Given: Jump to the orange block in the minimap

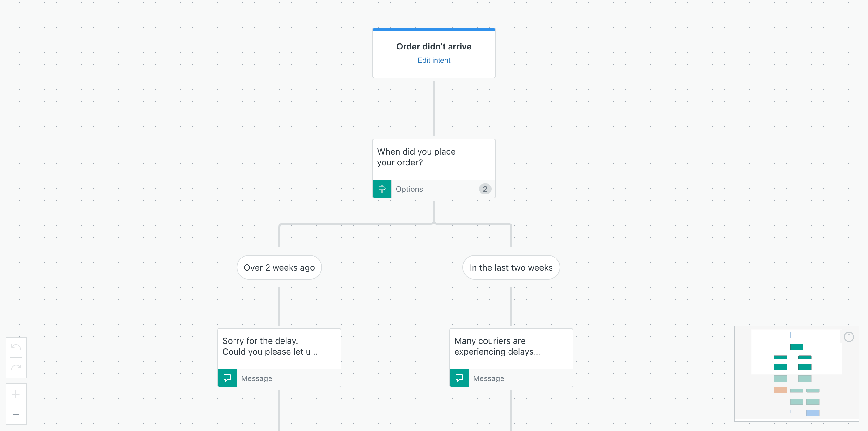Looking at the screenshot, I should point(780,390).
